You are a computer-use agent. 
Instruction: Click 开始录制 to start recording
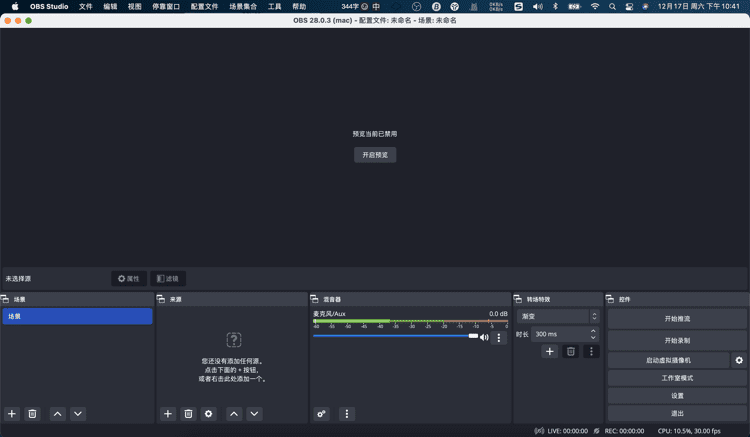coord(677,340)
